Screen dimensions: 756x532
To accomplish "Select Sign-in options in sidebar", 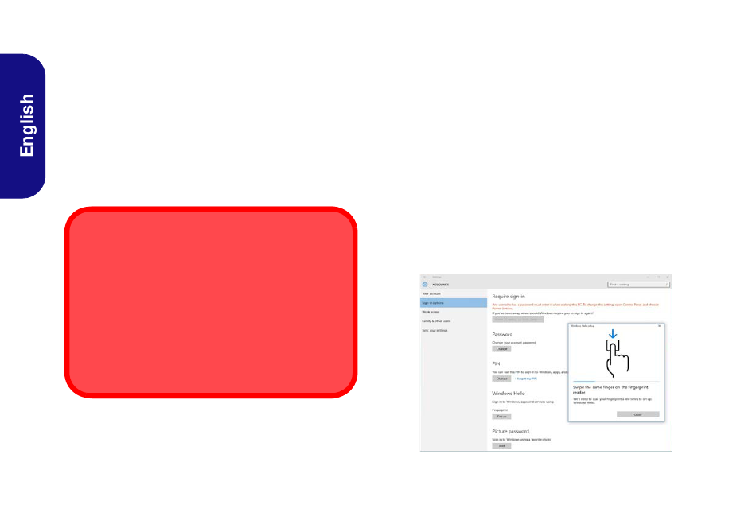I will 434,303.
